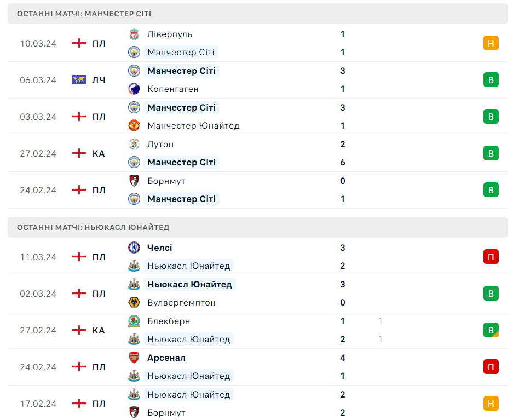Click the Wolverhampton wolf crest icon

coord(134,302)
